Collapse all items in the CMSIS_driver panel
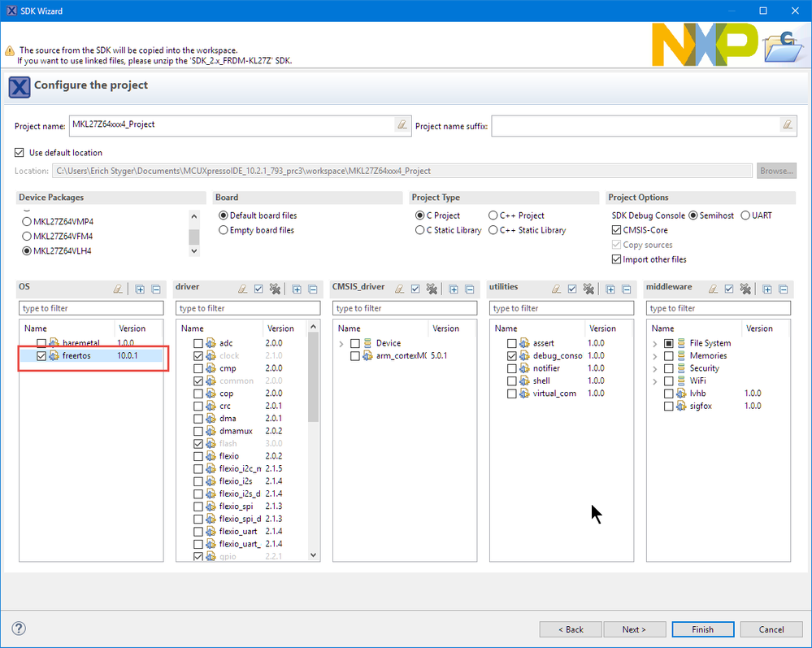The width and height of the screenshot is (812, 648). pyautogui.click(x=470, y=289)
